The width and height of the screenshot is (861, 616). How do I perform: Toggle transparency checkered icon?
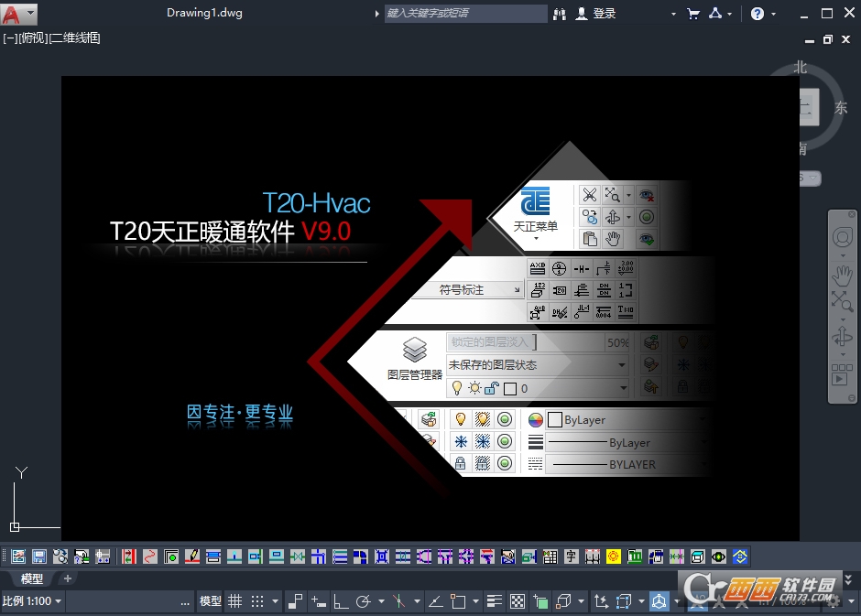pos(518,601)
